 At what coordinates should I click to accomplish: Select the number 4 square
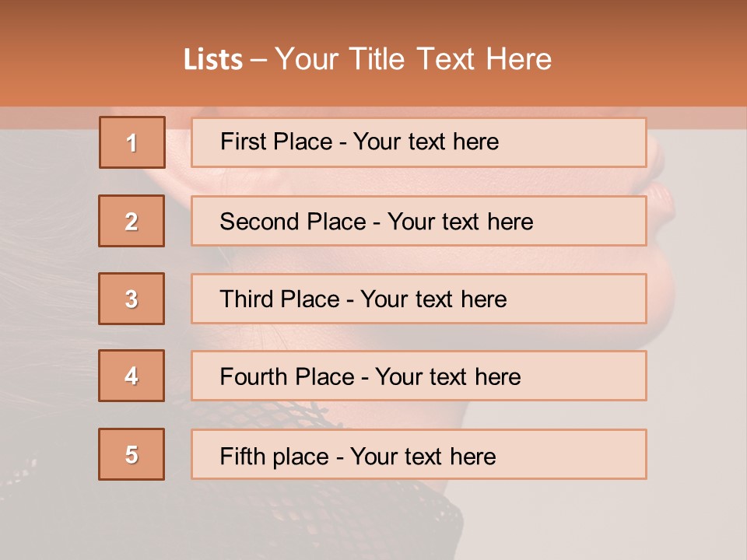click(x=132, y=376)
